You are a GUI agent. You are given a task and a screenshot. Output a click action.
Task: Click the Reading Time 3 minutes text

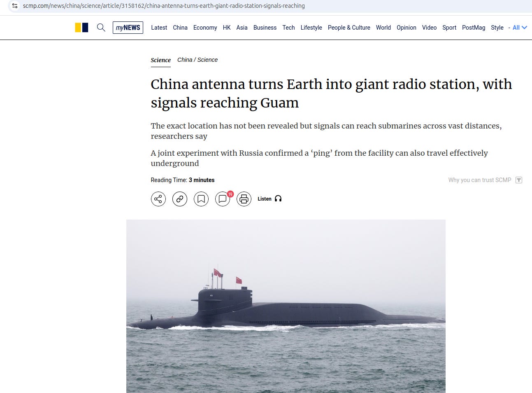183,180
